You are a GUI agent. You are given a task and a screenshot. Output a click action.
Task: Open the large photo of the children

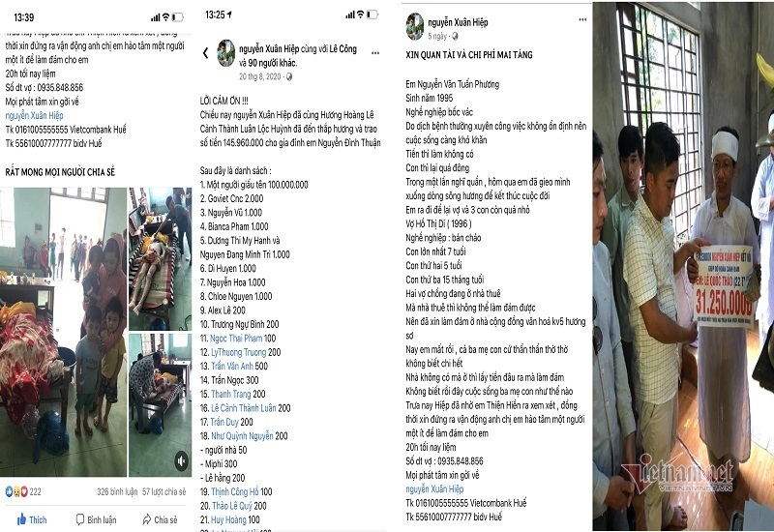63,332
